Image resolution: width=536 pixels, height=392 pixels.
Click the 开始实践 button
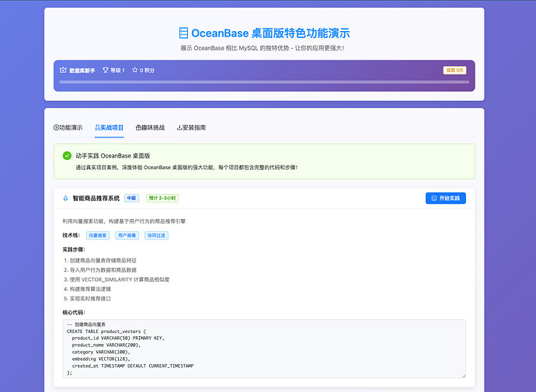coord(446,198)
